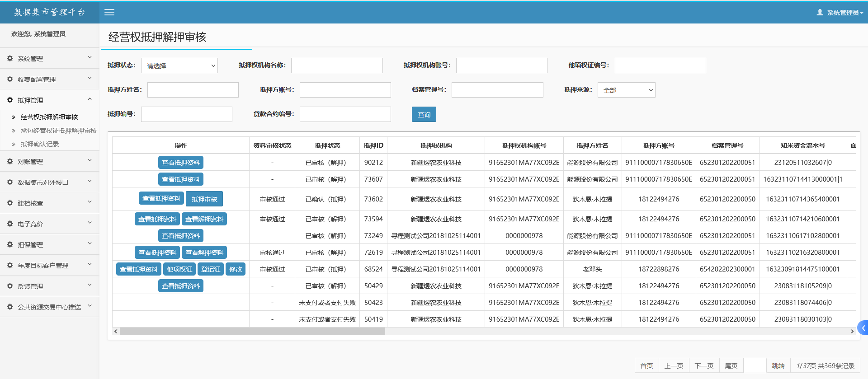The image size is (868, 379).
Task: Click the gear icon beside 对账管理
Action: pyautogui.click(x=10, y=161)
